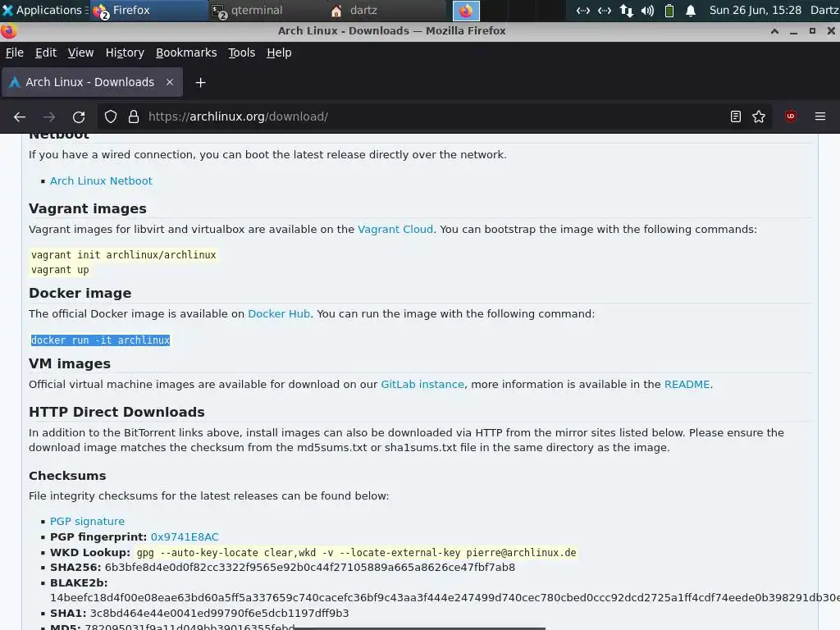The width and height of the screenshot is (840, 630).
Task: Click the 'Docker image' heading
Action: [x=80, y=293]
